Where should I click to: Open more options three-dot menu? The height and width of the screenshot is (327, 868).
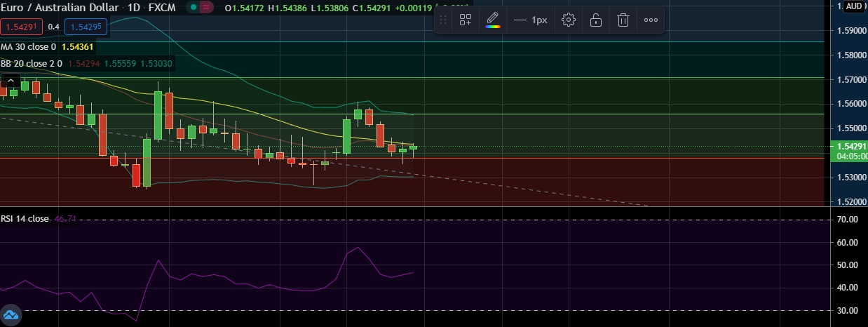click(x=651, y=20)
